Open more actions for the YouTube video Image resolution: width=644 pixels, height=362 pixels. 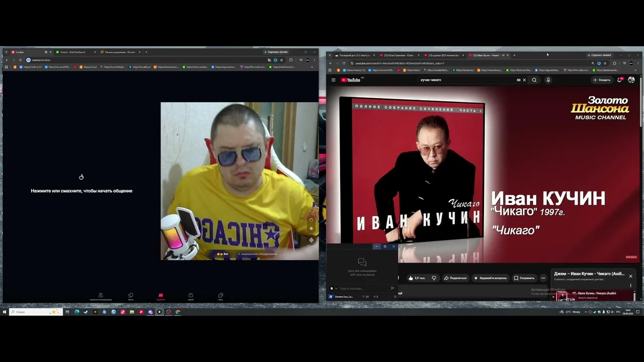[x=543, y=278]
